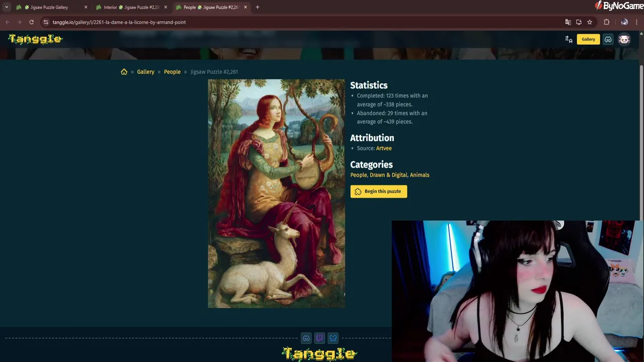The height and width of the screenshot is (362, 644).
Task: Click the yellow Gallery button in the header
Action: pyautogui.click(x=588, y=39)
